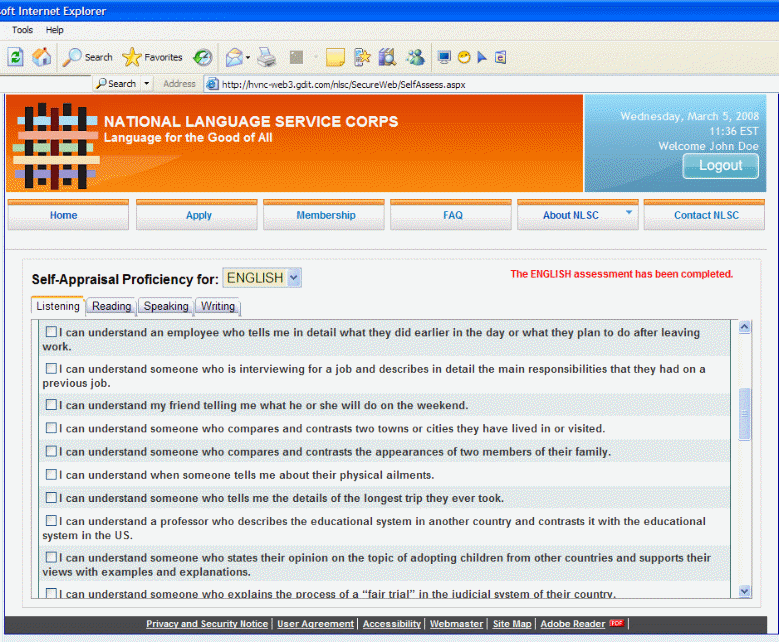The width and height of the screenshot is (779, 642).
Task: Open the Privacy and Security Notice link
Action: tap(207, 624)
